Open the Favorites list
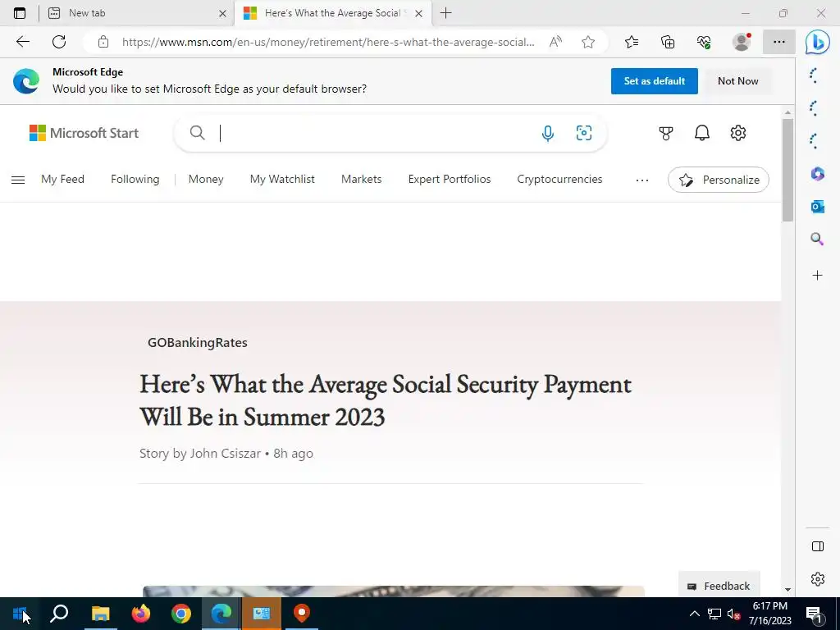840x630 pixels. click(632, 42)
